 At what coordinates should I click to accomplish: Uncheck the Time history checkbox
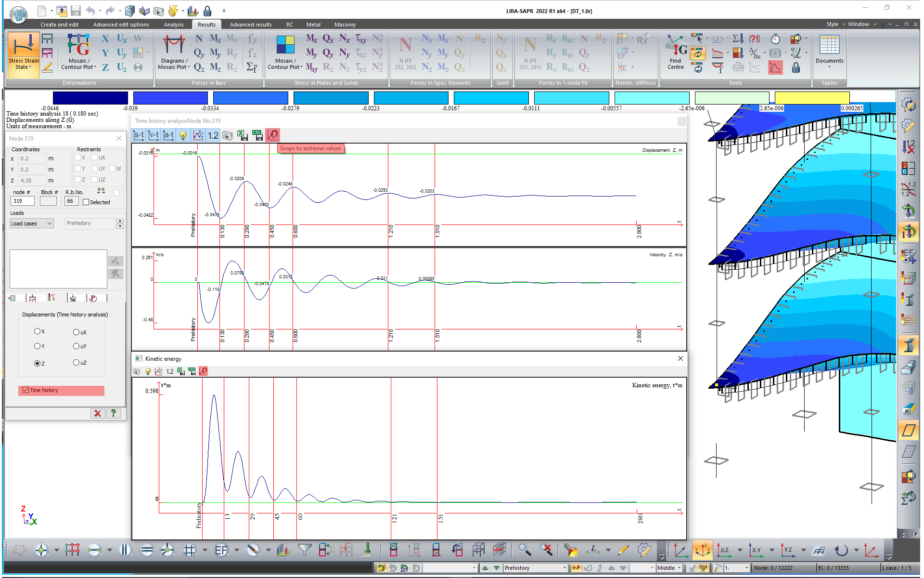click(x=26, y=390)
